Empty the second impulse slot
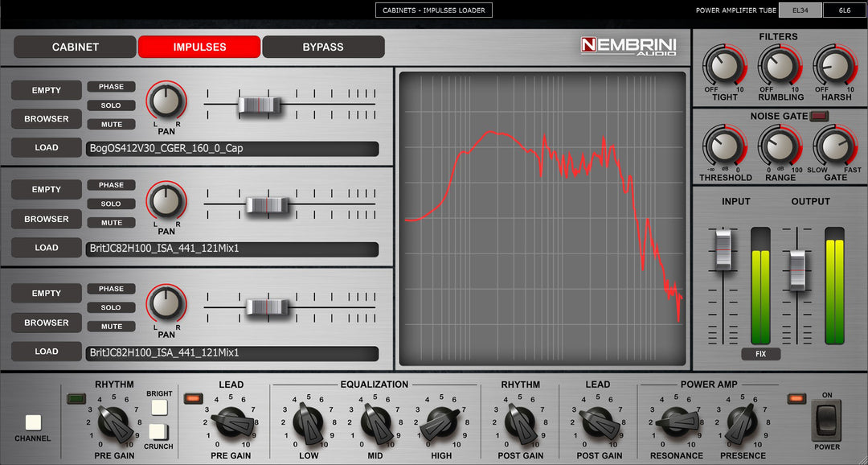This screenshot has height=465, width=868. [47, 190]
